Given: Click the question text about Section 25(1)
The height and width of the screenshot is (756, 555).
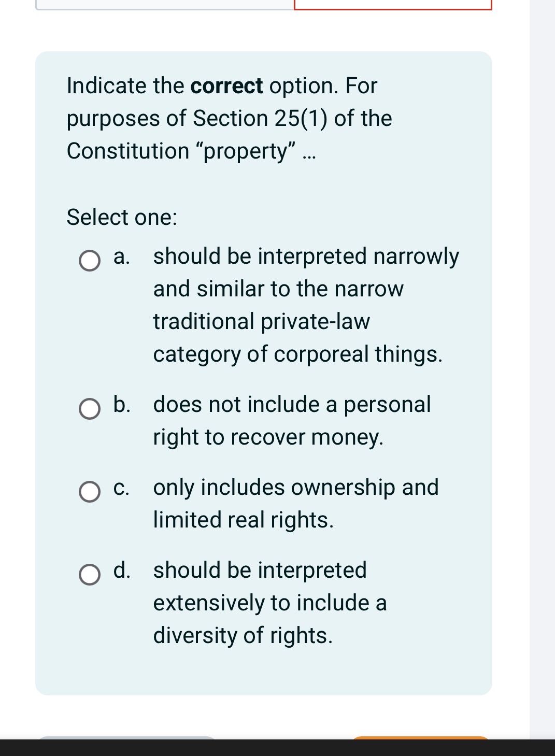Looking at the screenshot, I should (x=228, y=118).
